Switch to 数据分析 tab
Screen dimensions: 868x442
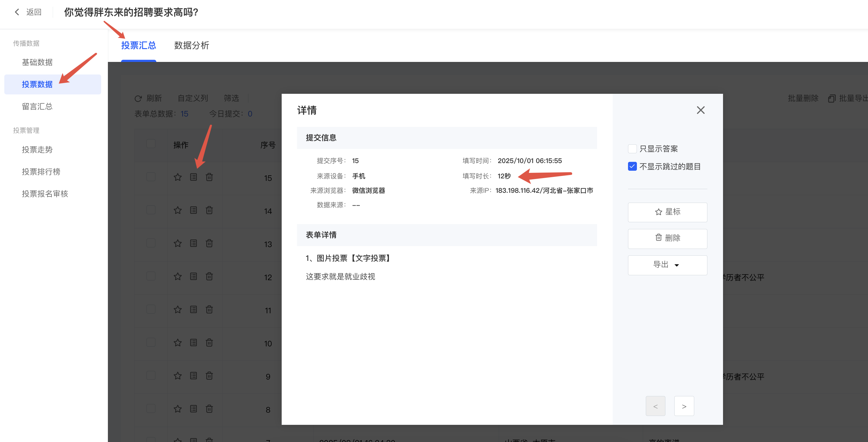point(191,45)
